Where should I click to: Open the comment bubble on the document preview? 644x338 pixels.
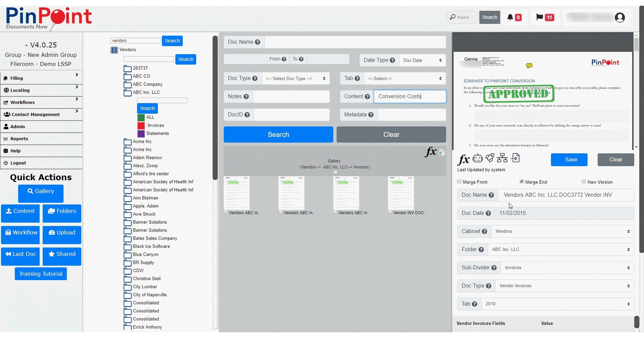click(x=529, y=65)
